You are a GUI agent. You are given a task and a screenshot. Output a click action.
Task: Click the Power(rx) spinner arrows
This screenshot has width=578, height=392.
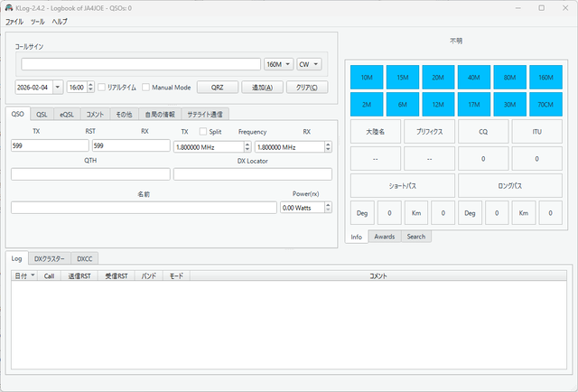pos(328,208)
